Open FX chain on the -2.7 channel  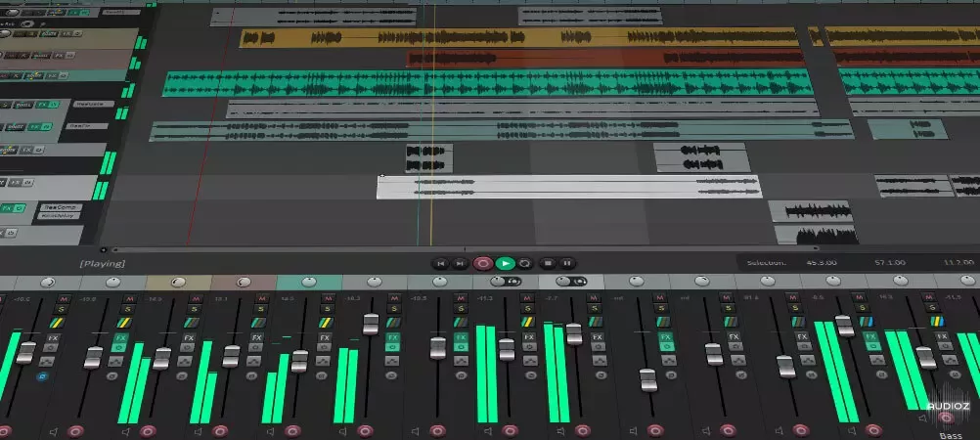click(597, 337)
